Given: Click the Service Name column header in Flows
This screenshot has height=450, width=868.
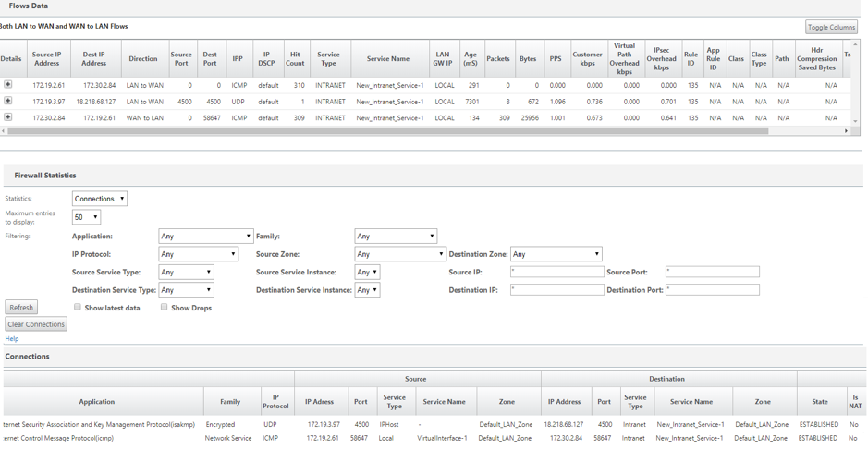Looking at the screenshot, I should [388, 58].
